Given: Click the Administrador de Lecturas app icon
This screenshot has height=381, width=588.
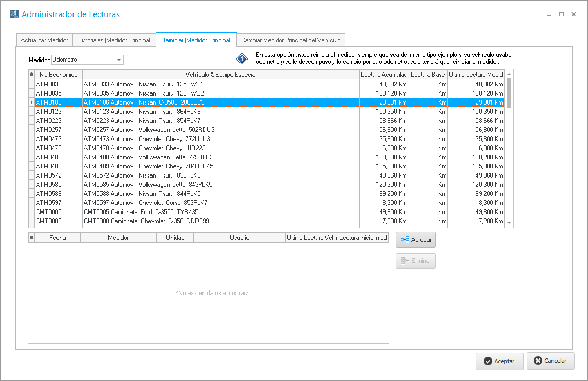Looking at the screenshot, I should tap(14, 14).
